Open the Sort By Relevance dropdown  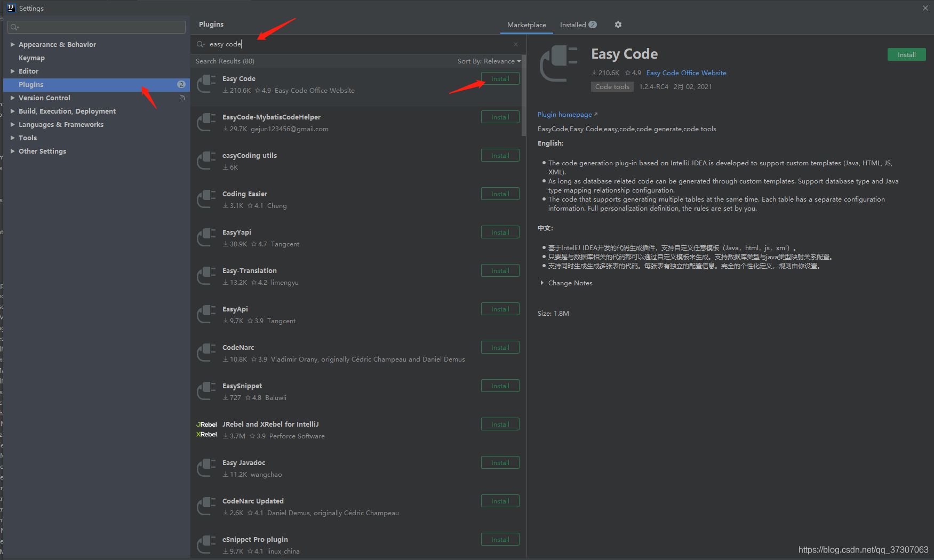pyautogui.click(x=489, y=61)
